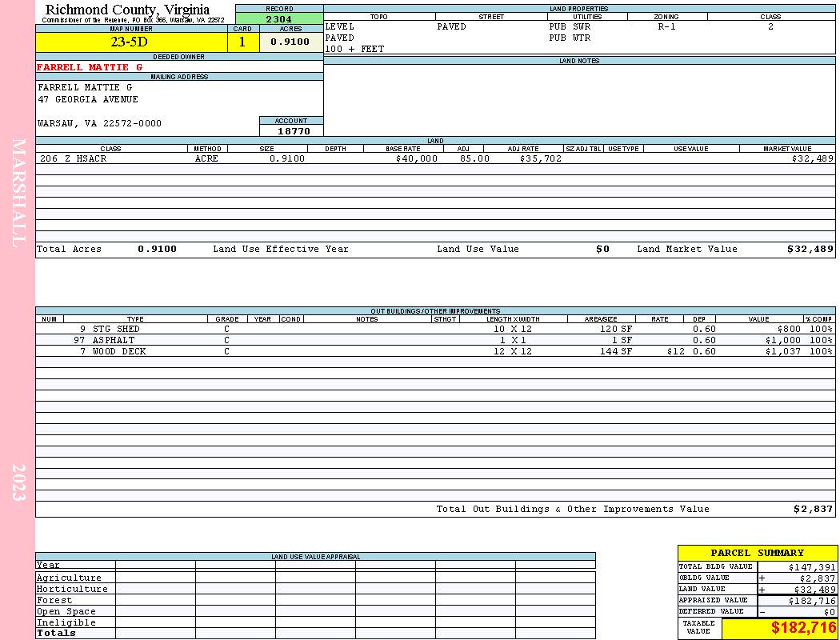This screenshot has height=640, width=840.
Task: Click the base rate $40,000
Action: click(417, 158)
